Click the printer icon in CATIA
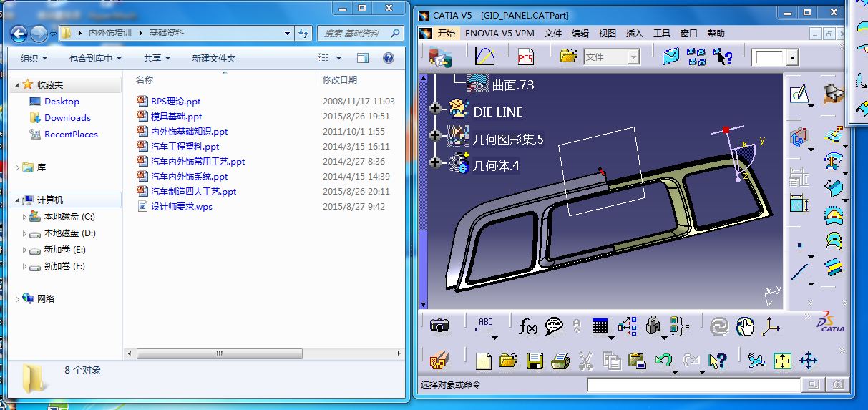868x410 pixels. (x=560, y=361)
